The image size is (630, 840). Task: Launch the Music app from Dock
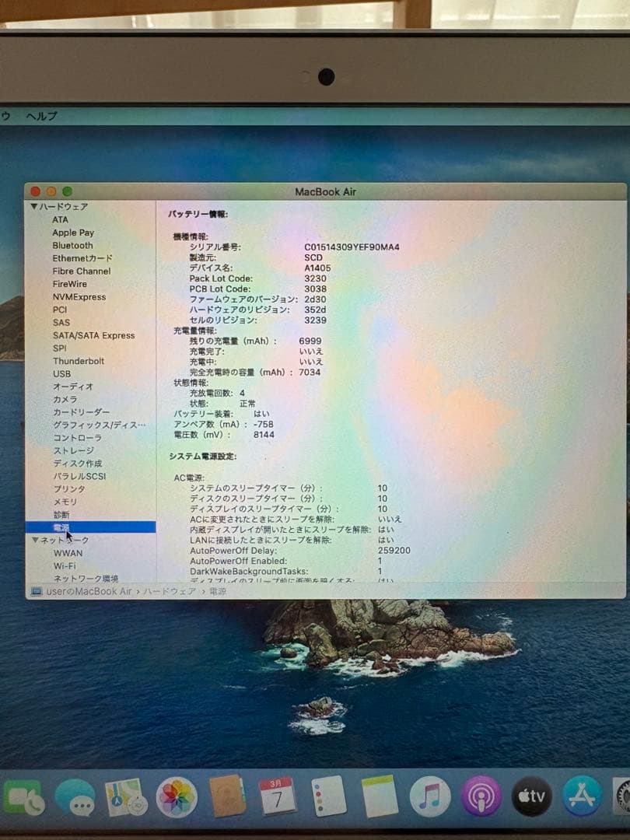429,796
